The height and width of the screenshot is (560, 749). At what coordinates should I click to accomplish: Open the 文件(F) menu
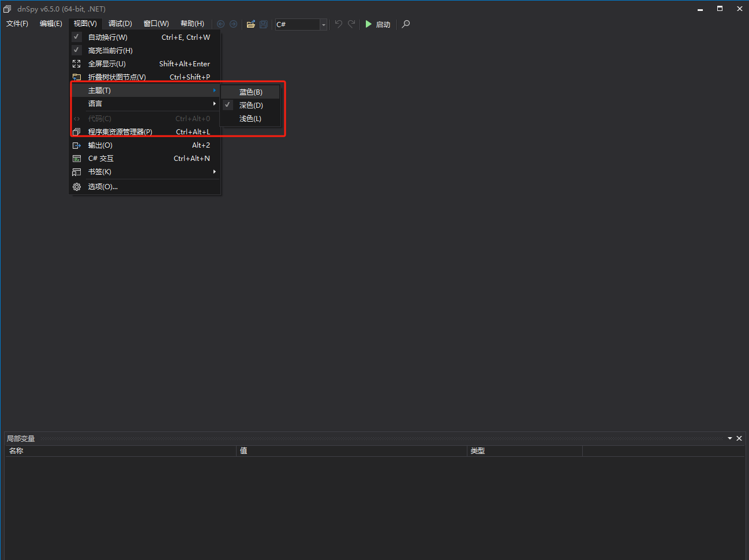[x=17, y=24]
